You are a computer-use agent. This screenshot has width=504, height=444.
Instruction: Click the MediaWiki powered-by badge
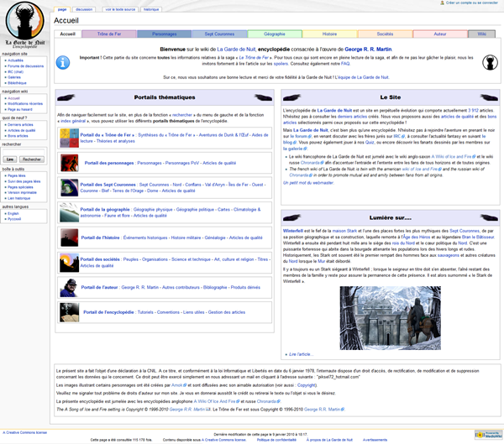[x=489, y=435]
